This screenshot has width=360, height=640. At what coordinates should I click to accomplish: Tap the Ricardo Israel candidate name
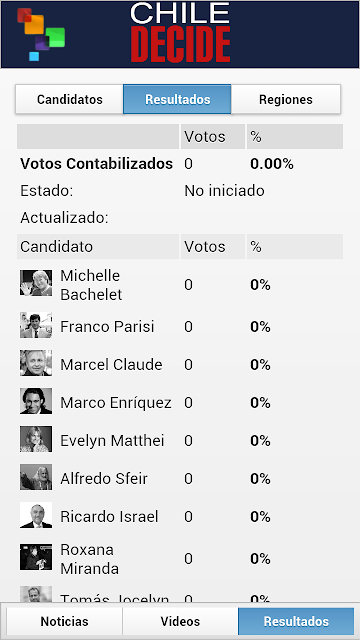(109, 516)
